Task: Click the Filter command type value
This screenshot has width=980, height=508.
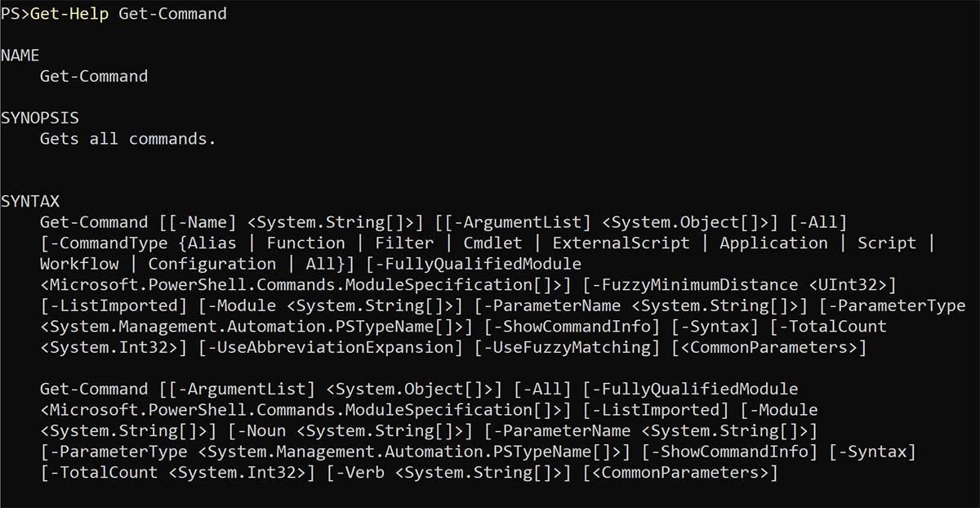Action: pos(404,243)
